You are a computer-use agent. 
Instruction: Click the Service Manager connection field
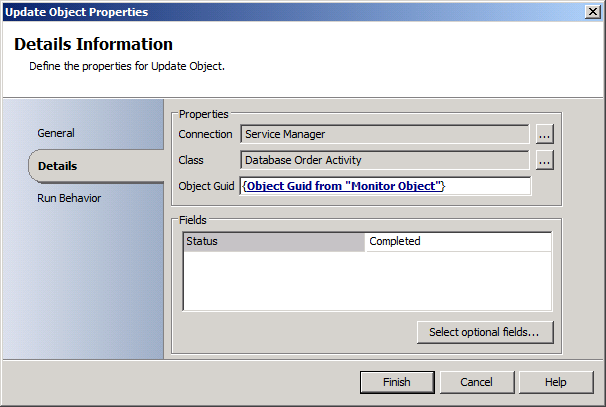point(384,134)
